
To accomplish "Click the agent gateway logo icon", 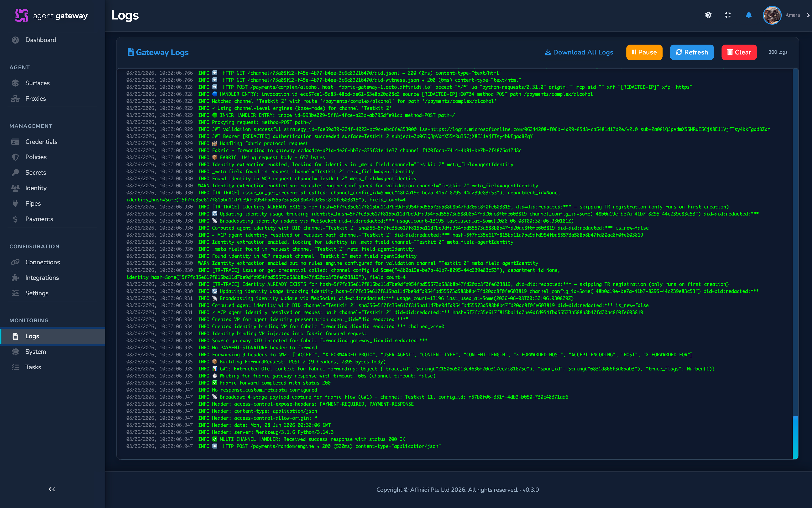I will click(x=22, y=15).
